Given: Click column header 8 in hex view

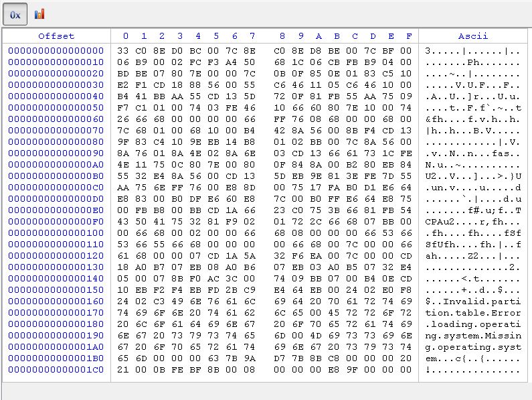Looking at the screenshot, I should coord(282,36).
